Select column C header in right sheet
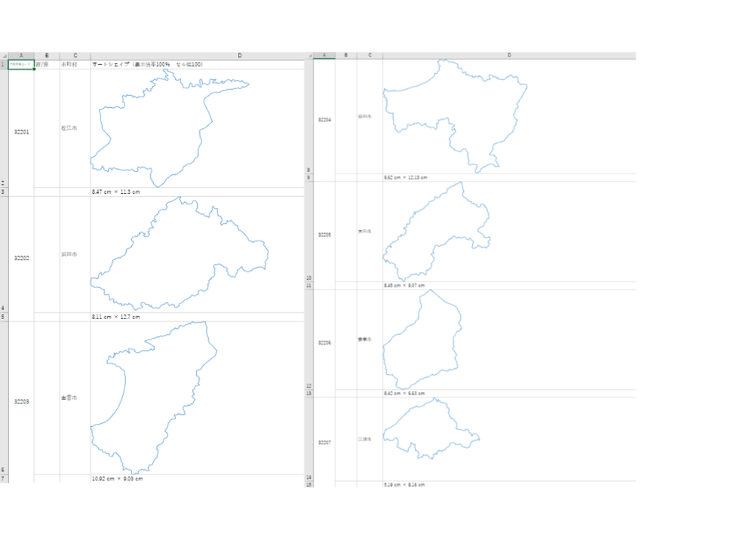Image resolution: width=756 pixels, height=540 pixels. point(370,56)
